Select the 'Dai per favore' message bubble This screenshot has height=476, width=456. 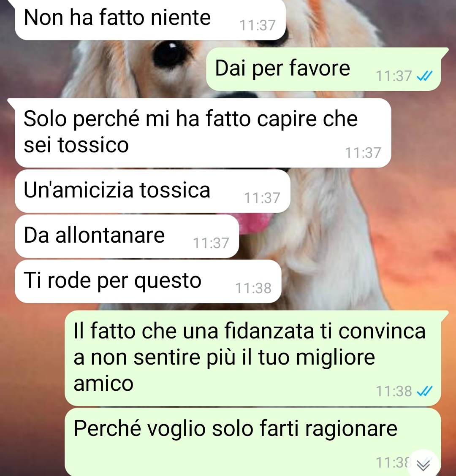coord(323,69)
